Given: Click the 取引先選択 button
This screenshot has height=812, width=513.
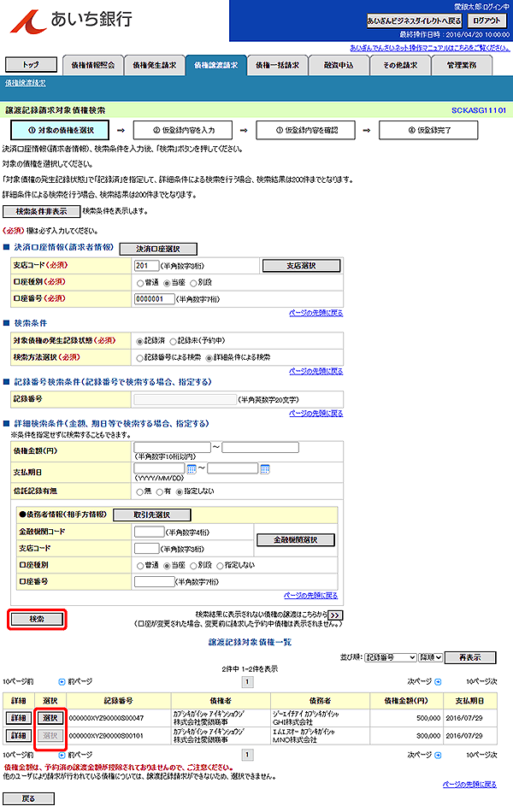Looking at the screenshot, I should [x=152, y=515].
